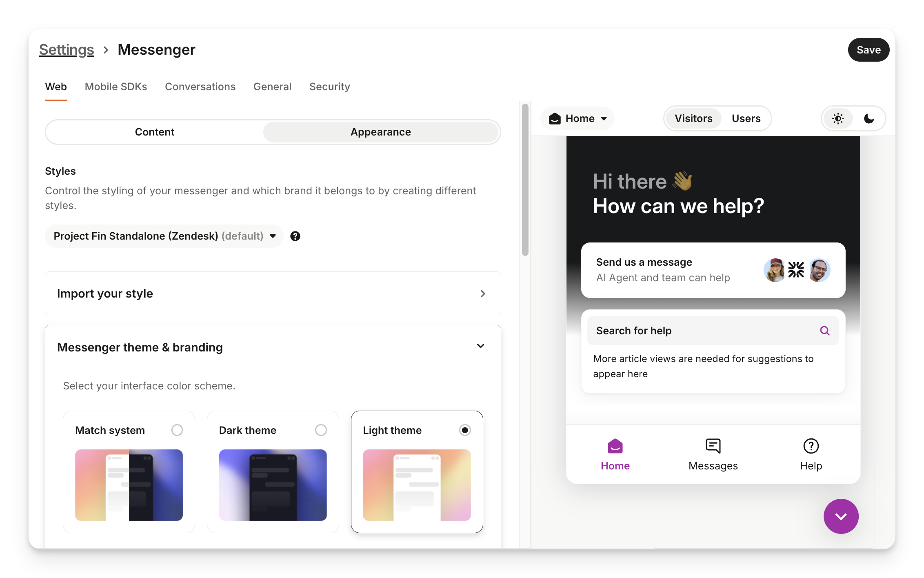Switch to the Mobile SDKs tab
The width and height of the screenshot is (924, 578).
pyautogui.click(x=116, y=87)
